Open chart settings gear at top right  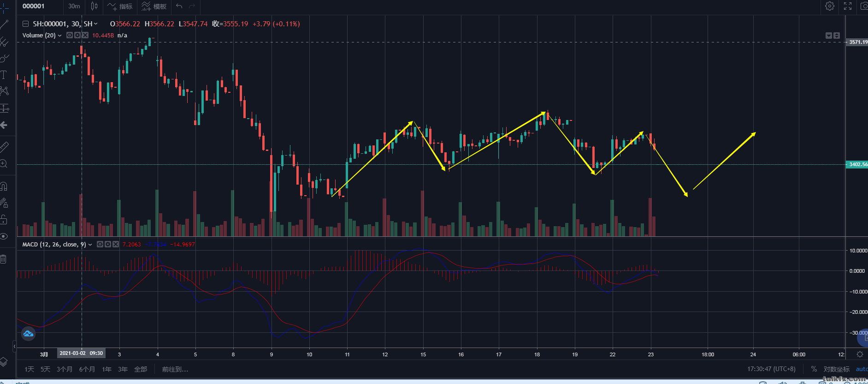pos(830,6)
